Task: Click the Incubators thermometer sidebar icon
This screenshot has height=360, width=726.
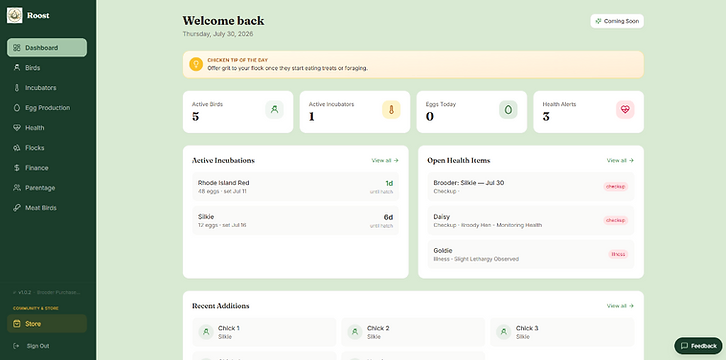Action: (x=17, y=88)
